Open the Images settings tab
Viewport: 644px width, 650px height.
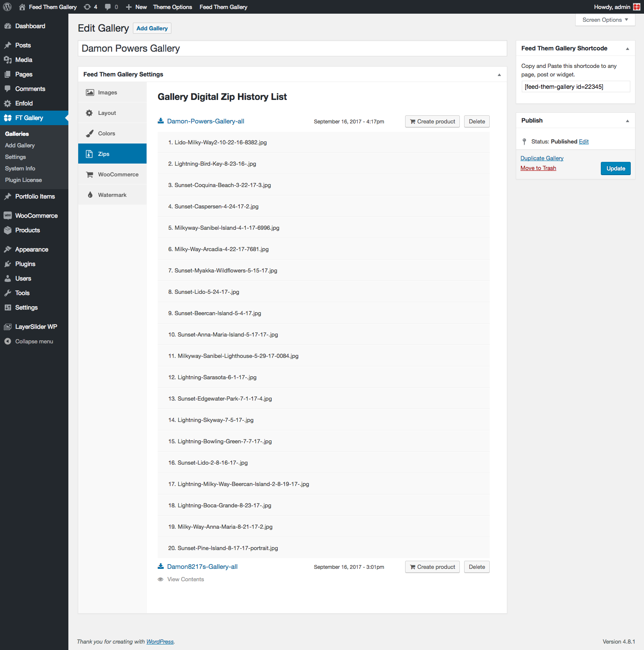click(112, 92)
